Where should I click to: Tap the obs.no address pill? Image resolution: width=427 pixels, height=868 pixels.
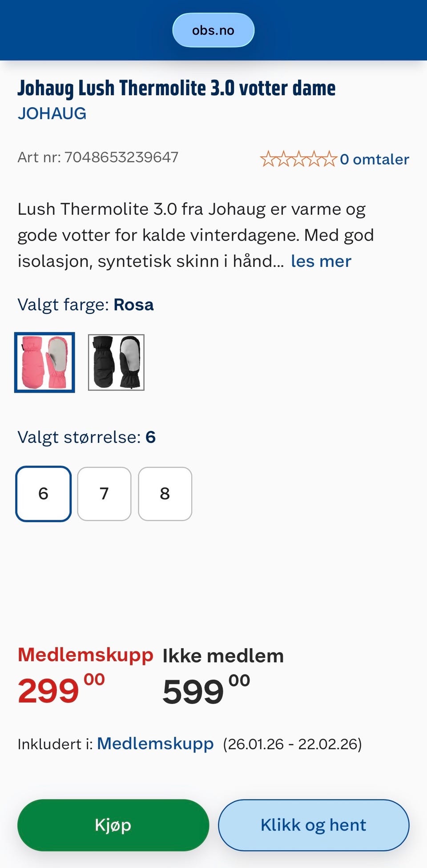[x=213, y=30]
